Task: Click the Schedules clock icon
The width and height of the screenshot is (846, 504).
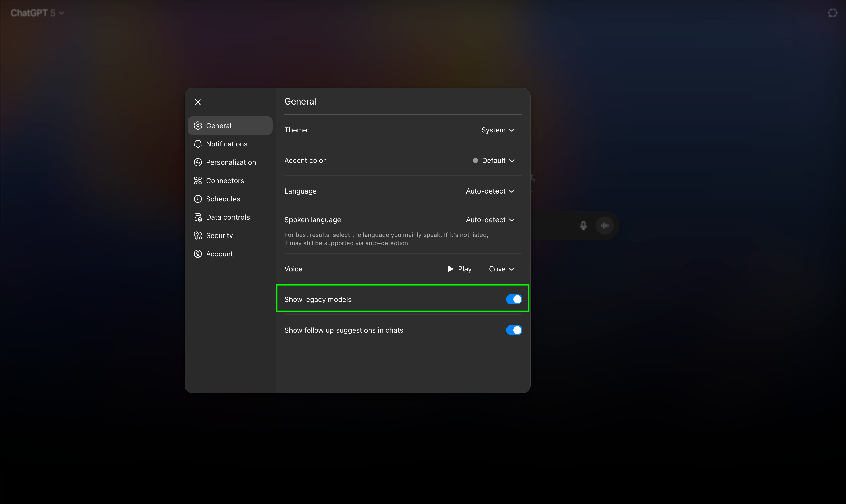Action: click(x=198, y=199)
